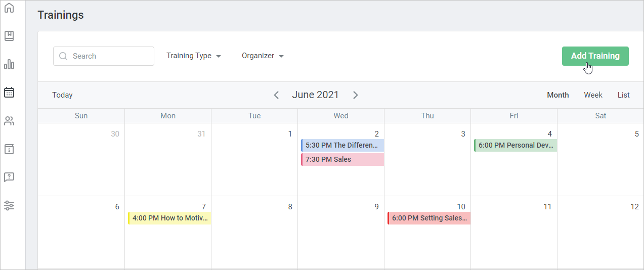Go to previous month arrow
This screenshot has height=270, width=644.
276,95
